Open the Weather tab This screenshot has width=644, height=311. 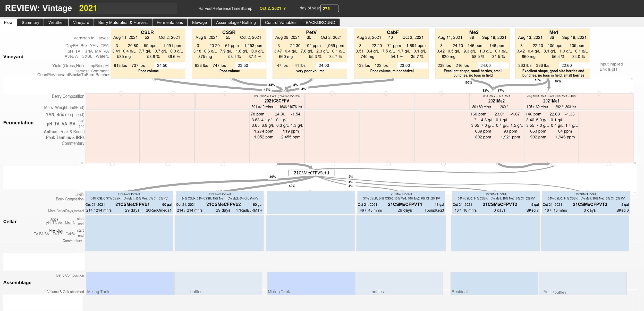pyautogui.click(x=56, y=22)
